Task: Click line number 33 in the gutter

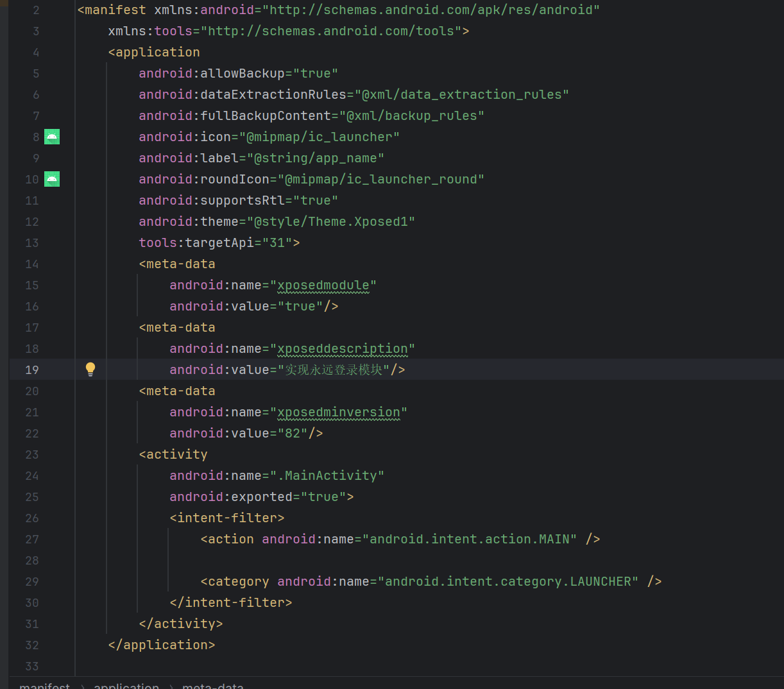Action: pyautogui.click(x=32, y=667)
